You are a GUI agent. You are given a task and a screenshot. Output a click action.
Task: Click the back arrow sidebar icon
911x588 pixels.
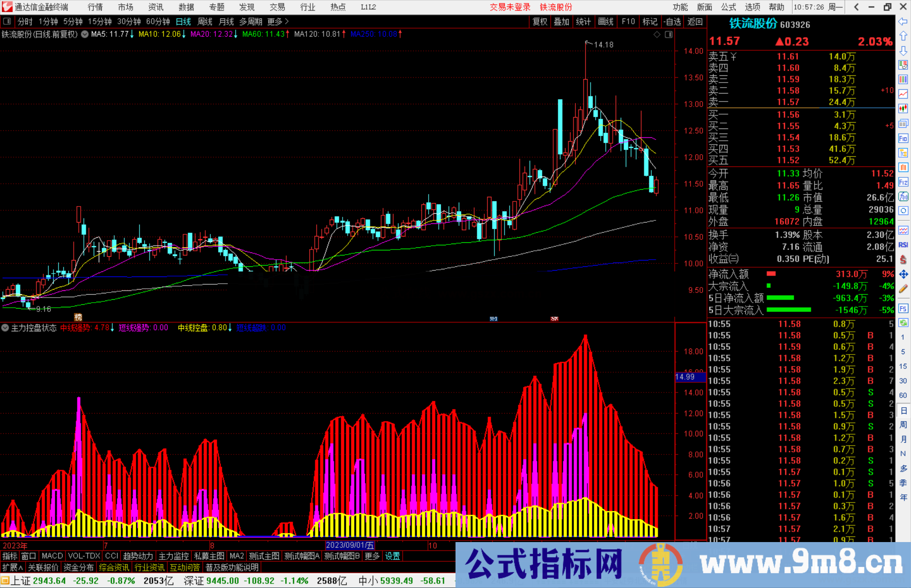tap(903, 21)
